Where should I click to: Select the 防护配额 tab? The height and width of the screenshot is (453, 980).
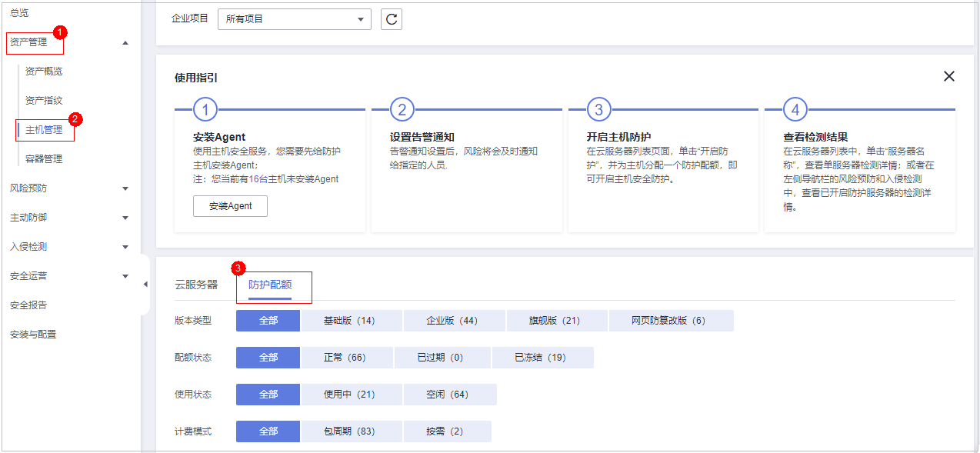270,285
